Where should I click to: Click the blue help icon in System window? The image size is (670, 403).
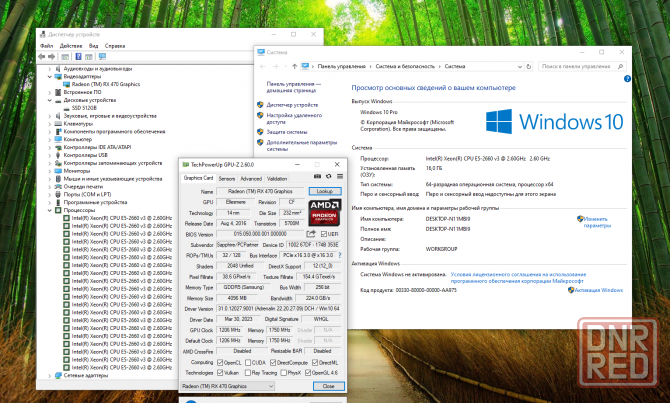point(627,79)
